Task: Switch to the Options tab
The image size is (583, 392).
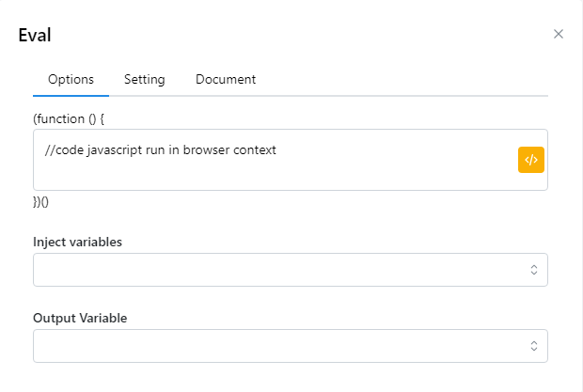Action: click(x=71, y=80)
